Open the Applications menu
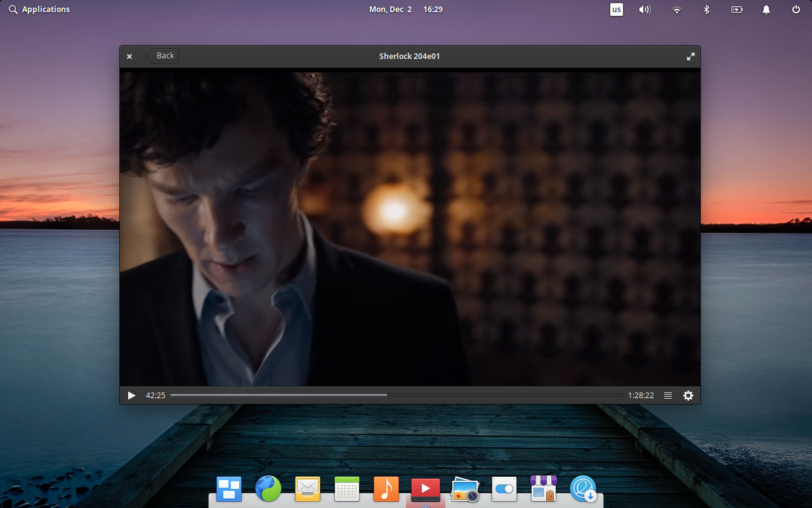The width and height of the screenshot is (812, 508). click(x=39, y=10)
